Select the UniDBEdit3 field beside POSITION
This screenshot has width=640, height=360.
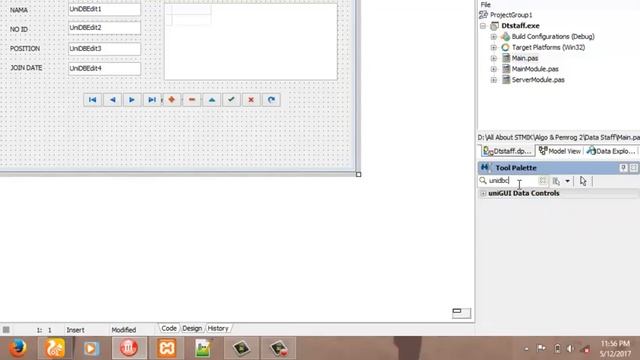(104, 49)
